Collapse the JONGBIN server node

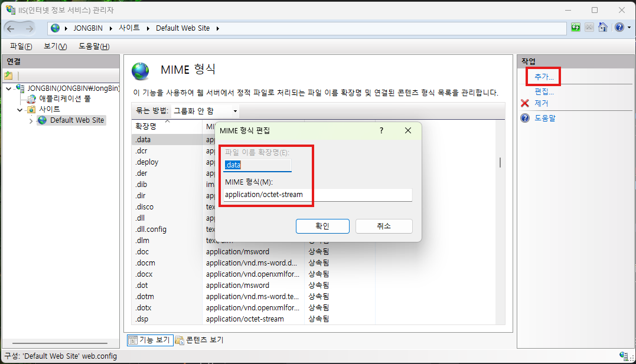(x=8, y=88)
